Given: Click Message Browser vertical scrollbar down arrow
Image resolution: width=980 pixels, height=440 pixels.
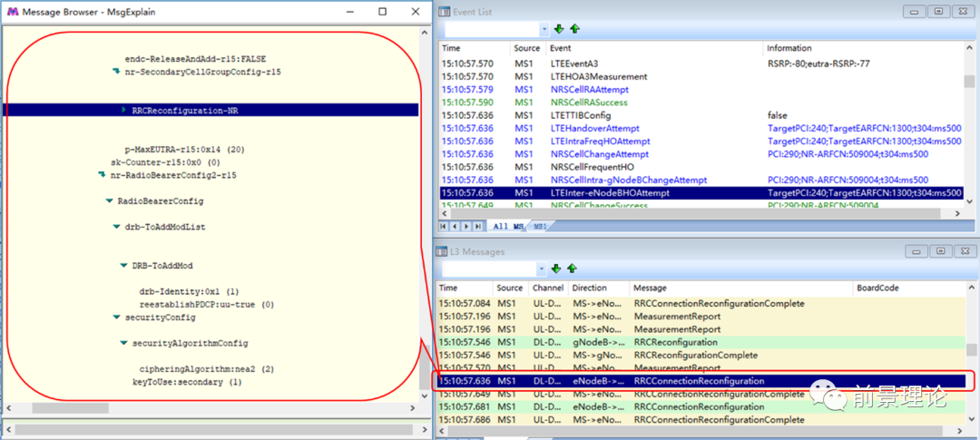Looking at the screenshot, I should [425, 395].
